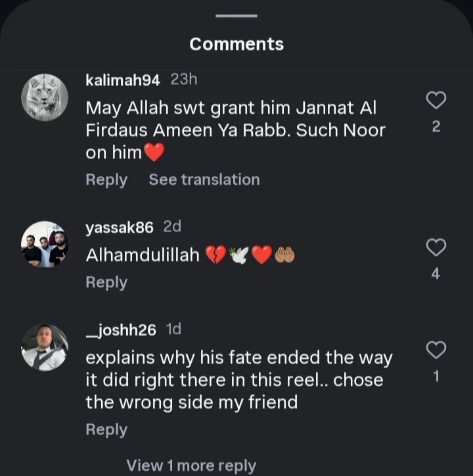
Task: Tap the drag handle above Comments
Action: pos(236,16)
